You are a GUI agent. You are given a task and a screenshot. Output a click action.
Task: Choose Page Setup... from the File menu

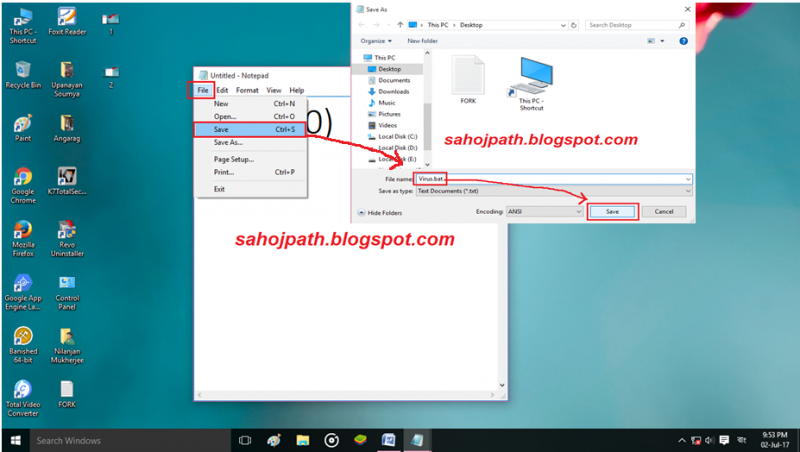pos(251,159)
